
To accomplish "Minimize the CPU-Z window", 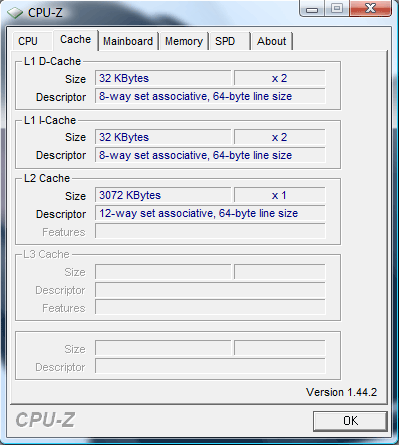I will [312, 8].
